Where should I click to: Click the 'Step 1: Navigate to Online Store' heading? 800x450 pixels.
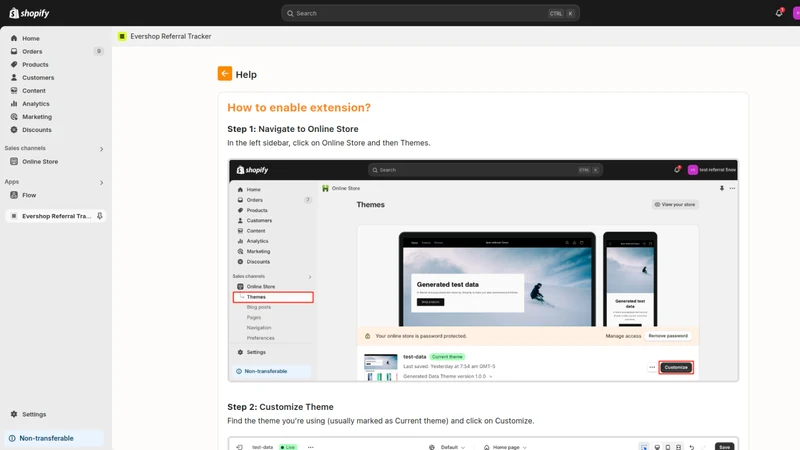click(x=293, y=129)
